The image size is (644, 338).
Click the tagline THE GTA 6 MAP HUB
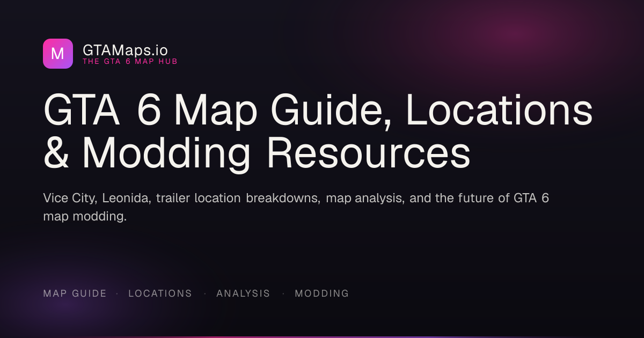coord(130,62)
